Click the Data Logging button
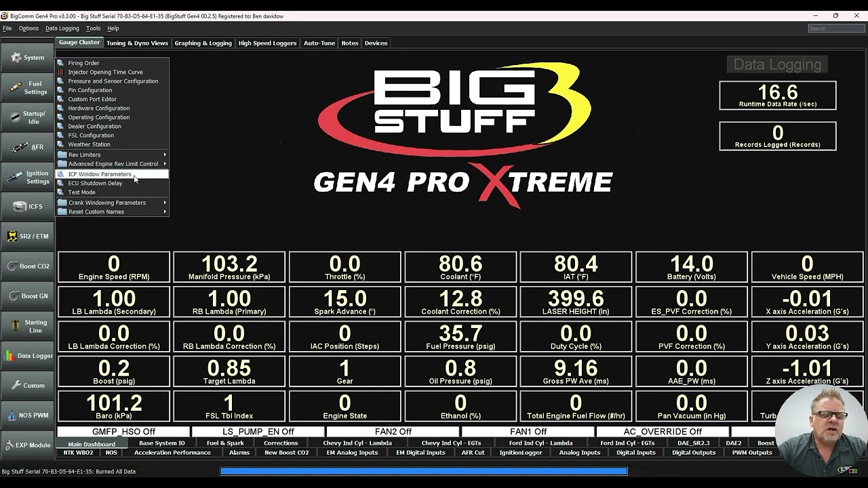The height and width of the screenshot is (488, 868). tap(777, 64)
